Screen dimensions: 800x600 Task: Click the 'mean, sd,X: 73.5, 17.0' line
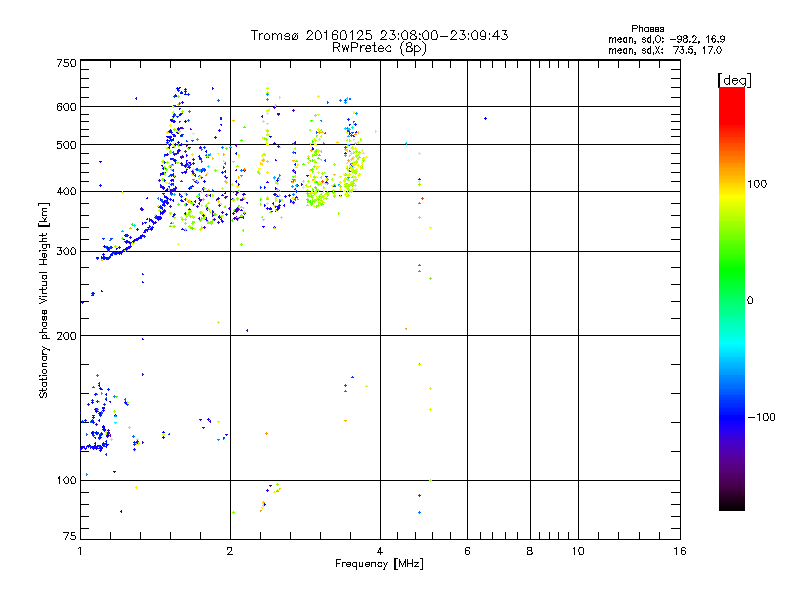(665, 50)
